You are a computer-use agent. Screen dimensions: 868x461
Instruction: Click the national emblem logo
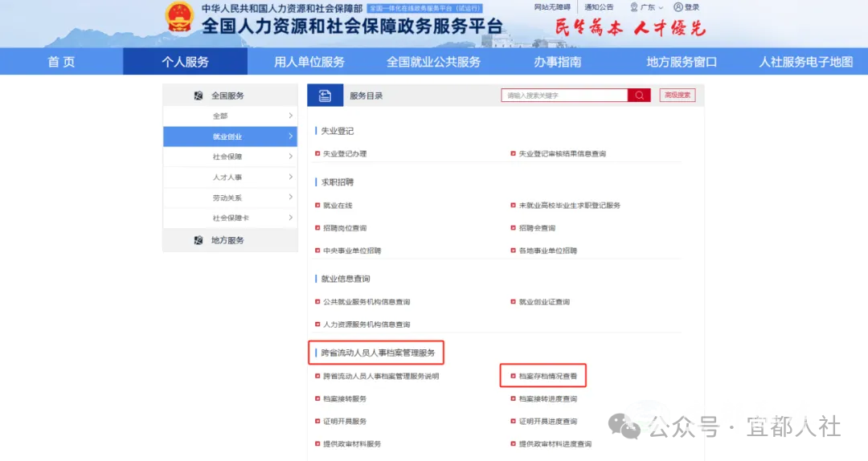[179, 18]
